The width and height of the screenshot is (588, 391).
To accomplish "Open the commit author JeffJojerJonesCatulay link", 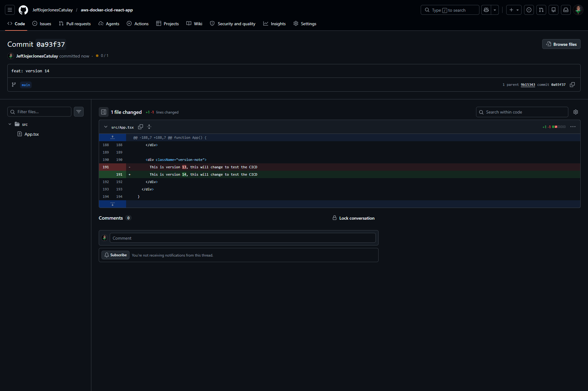I will (x=37, y=56).
